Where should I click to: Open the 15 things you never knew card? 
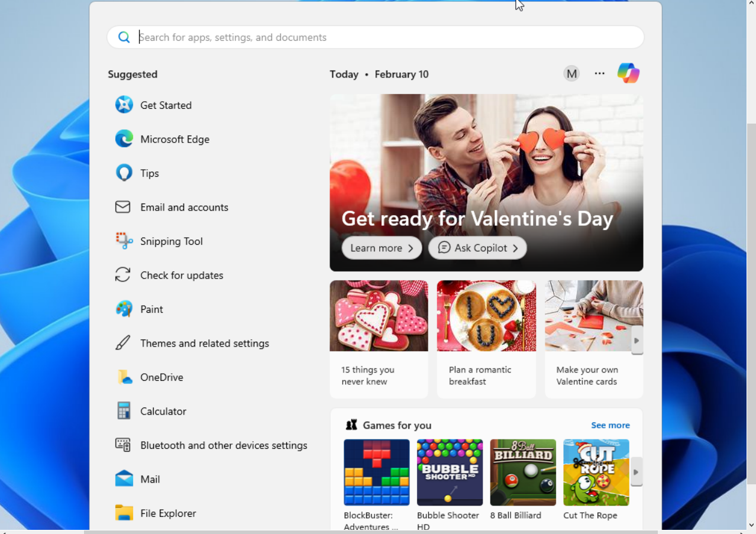pyautogui.click(x=379, y=339)
